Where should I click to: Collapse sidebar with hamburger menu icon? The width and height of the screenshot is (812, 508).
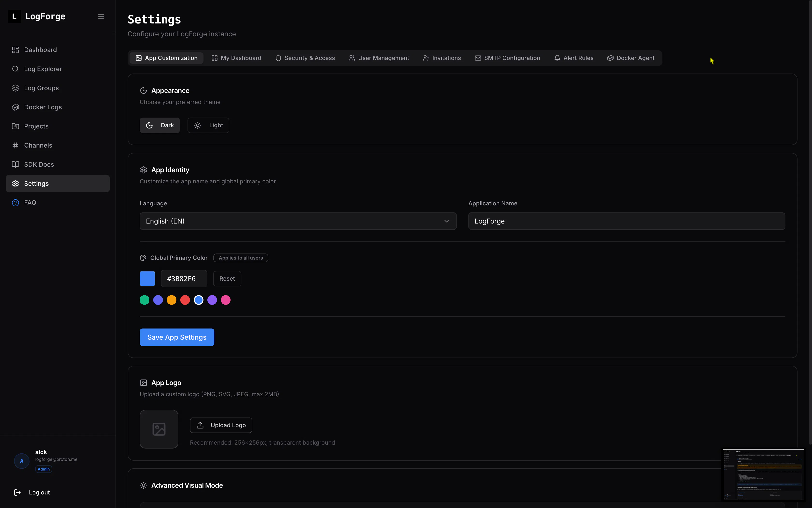click(x=101, y=16)
